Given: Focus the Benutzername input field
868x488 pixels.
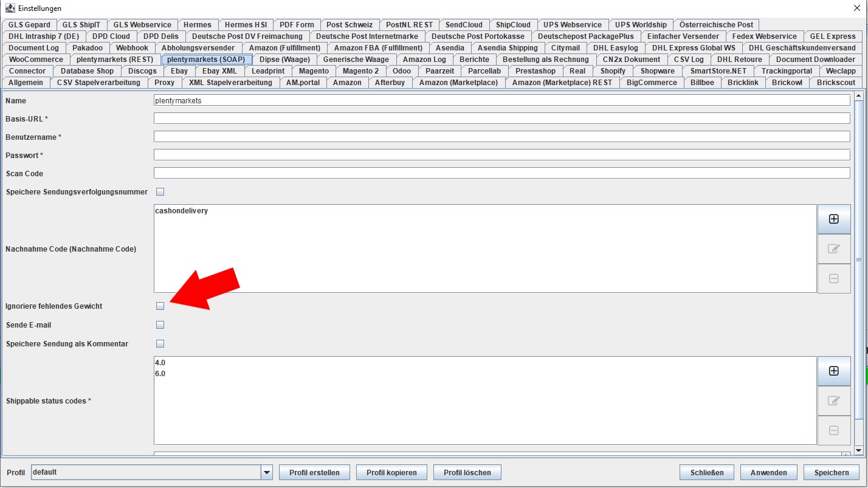Looking at the screenshot, I should coord(502,137).
